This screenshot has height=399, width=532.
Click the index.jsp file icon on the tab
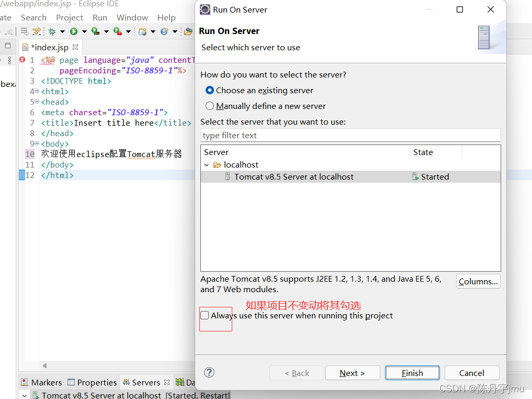tap(25, 47)
